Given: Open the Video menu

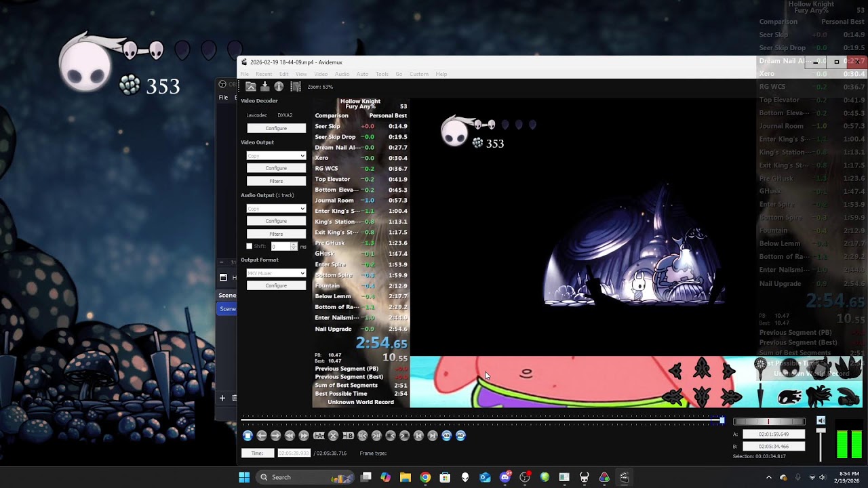Looking at the screenshot, I should 321,74.
